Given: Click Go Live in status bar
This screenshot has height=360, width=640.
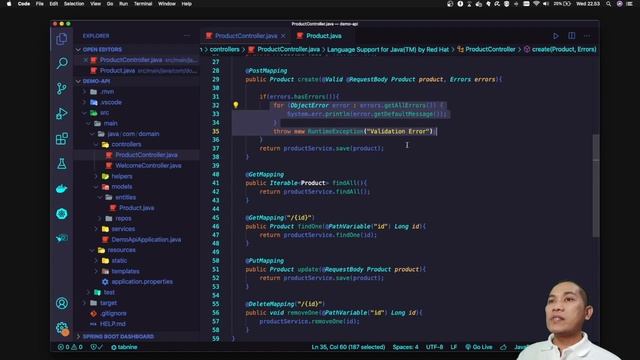Looking at the screenshot, I should (x=479, y=347).
